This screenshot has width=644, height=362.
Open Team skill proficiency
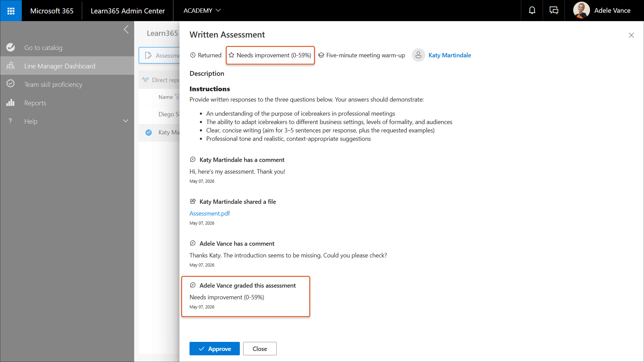tap(67, 84)
